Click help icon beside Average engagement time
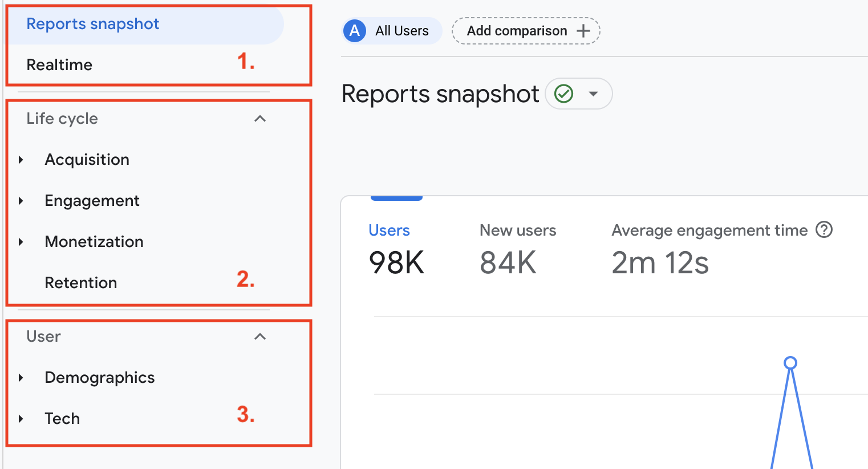Viewport: 868px width, 469px height. (824, 230)
